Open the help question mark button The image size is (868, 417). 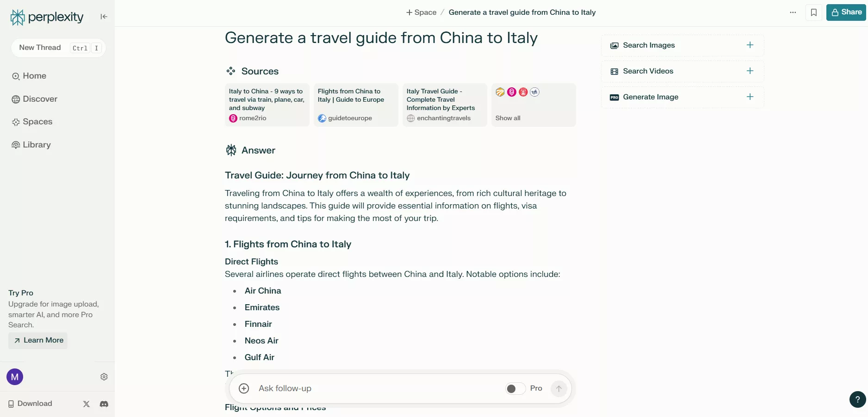pyautogui.click(x=857, y=399)
